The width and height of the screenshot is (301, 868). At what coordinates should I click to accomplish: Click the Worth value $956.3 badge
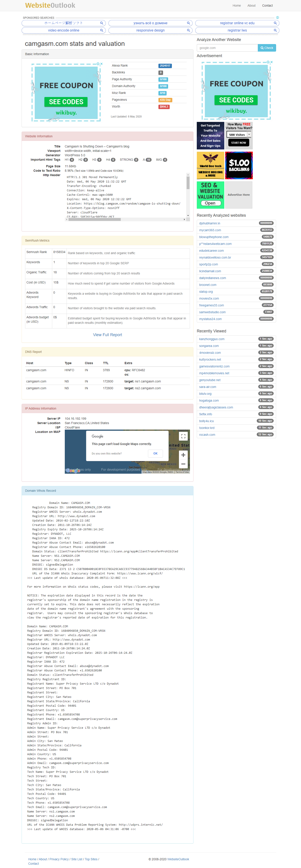(164, 107)
